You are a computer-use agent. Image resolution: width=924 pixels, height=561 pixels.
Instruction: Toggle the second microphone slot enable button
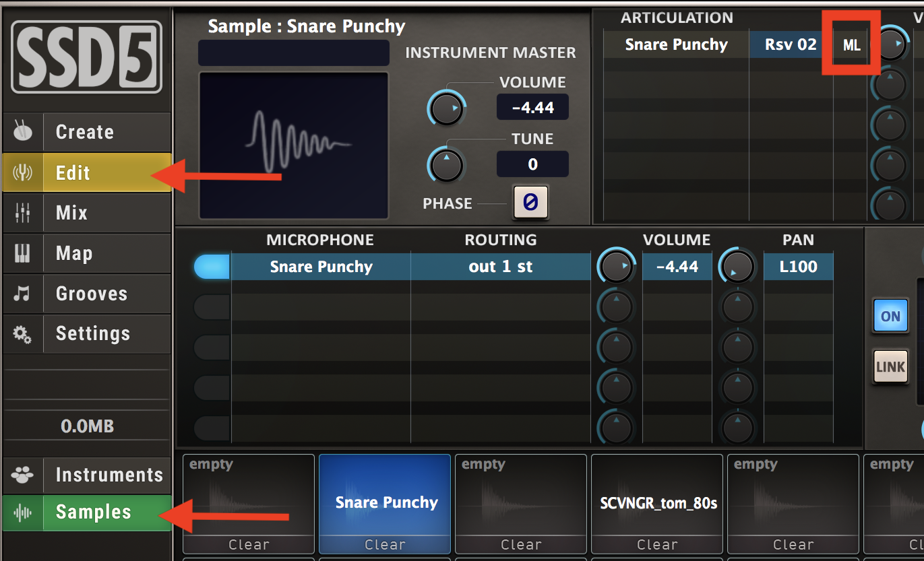(212, 307)
